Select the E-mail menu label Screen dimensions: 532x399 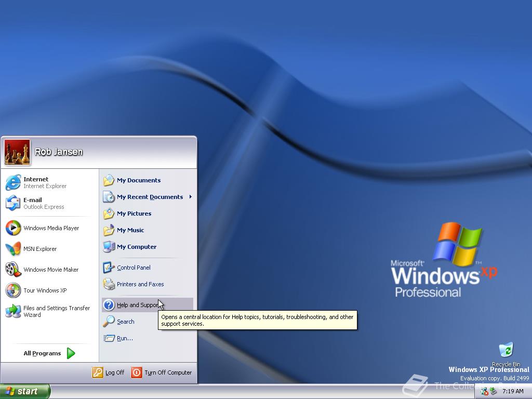click(33, 200)
